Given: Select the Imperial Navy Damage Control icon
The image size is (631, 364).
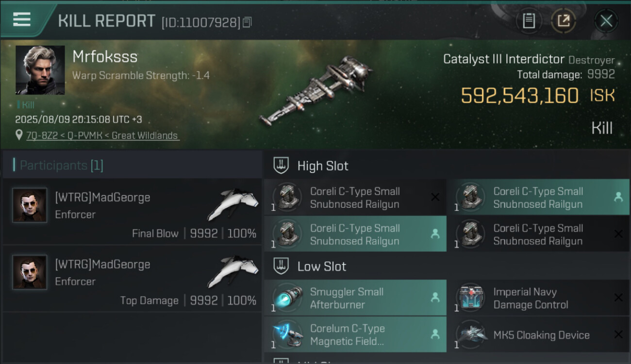Looking at the screenshot, I should [470, 298].
